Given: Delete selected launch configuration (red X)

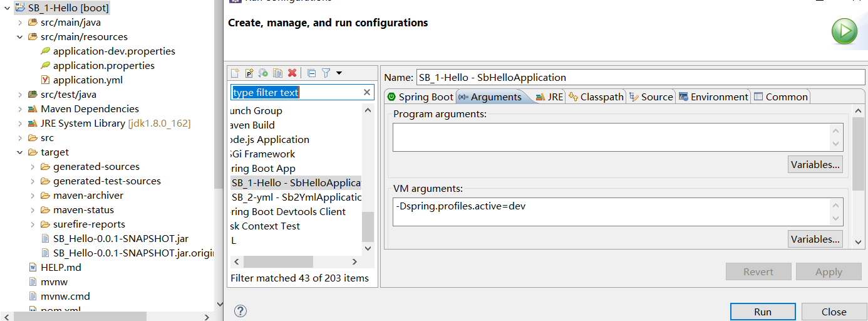Looking at the screenshot, I should 292,73.
